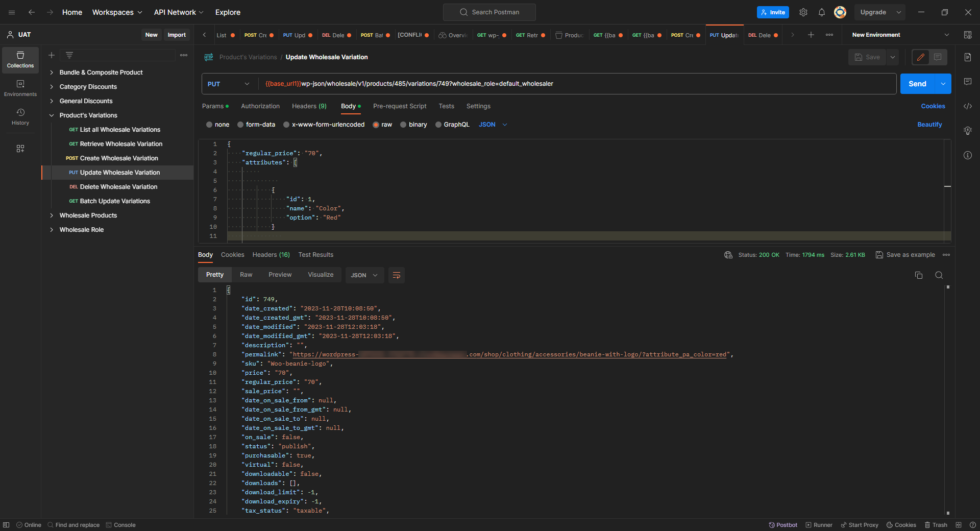
Task: Search within the response body
Action: coord(939,275)
